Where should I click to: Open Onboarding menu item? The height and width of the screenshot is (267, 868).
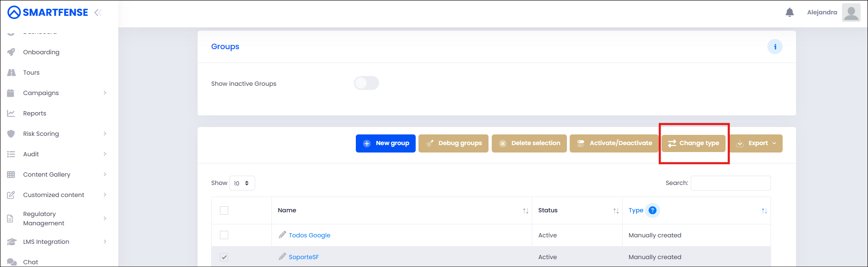click(x=41, y=52)
